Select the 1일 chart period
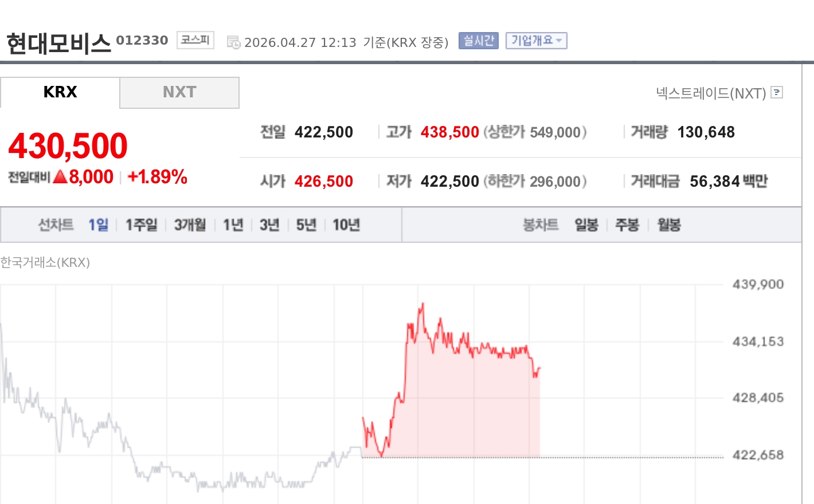The height and width of the screenshot is (504, 814). pyautogui.click(x=98, y=225)
